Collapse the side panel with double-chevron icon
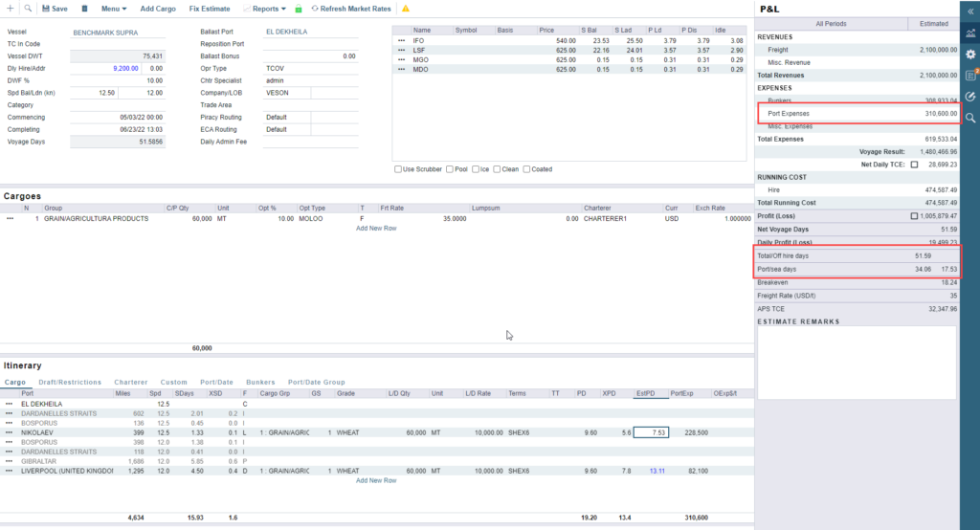 970,11
